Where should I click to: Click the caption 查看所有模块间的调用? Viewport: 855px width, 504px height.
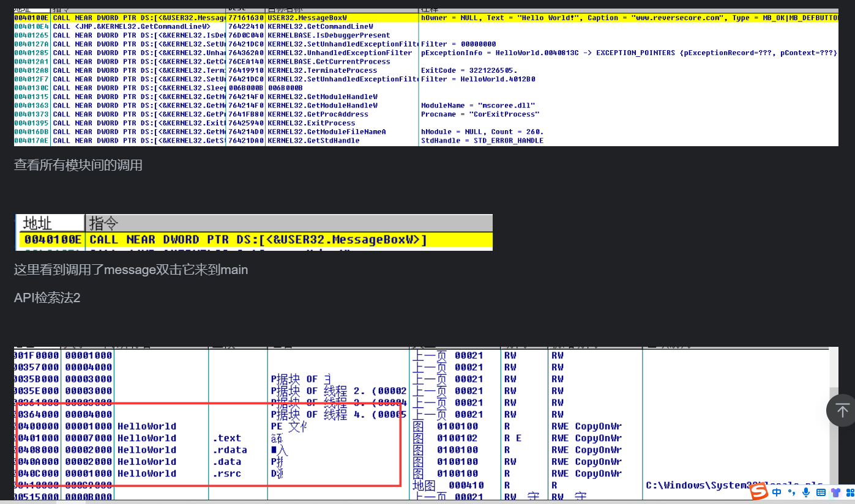click(78, 165)
